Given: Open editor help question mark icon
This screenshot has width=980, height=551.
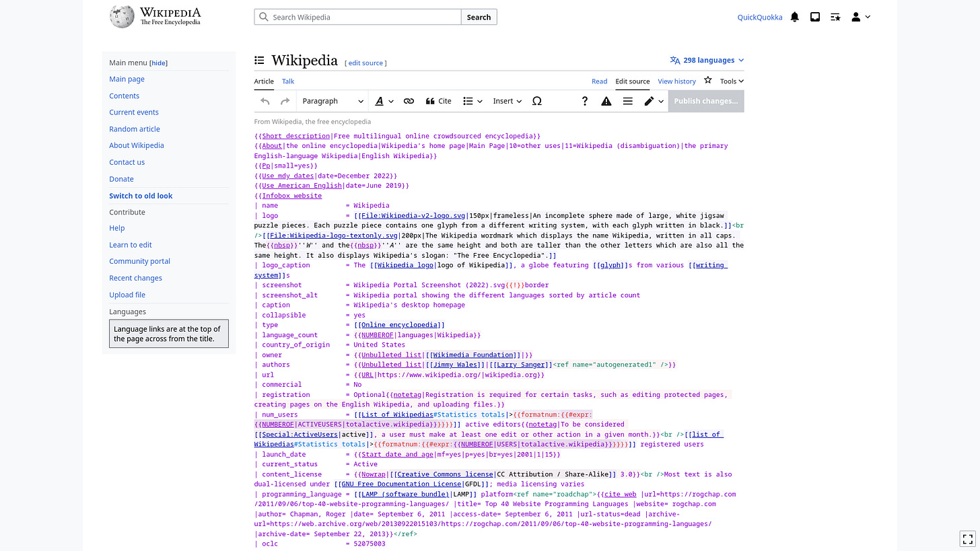Looking at the screenshot, I should 585,101.
